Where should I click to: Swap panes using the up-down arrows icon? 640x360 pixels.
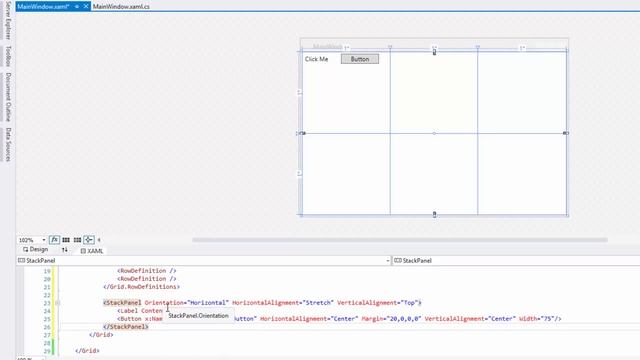[64, 250]
